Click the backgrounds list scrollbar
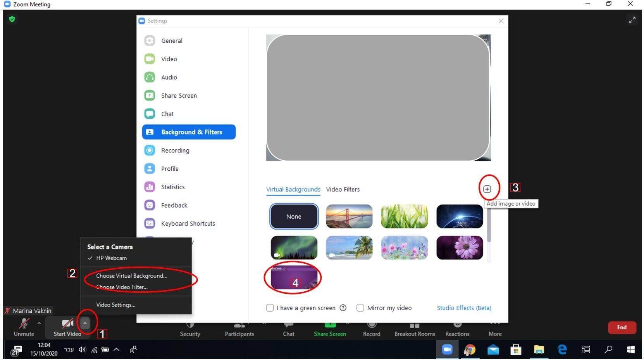Viewport: 644px width, 360px height. point(489,225)
